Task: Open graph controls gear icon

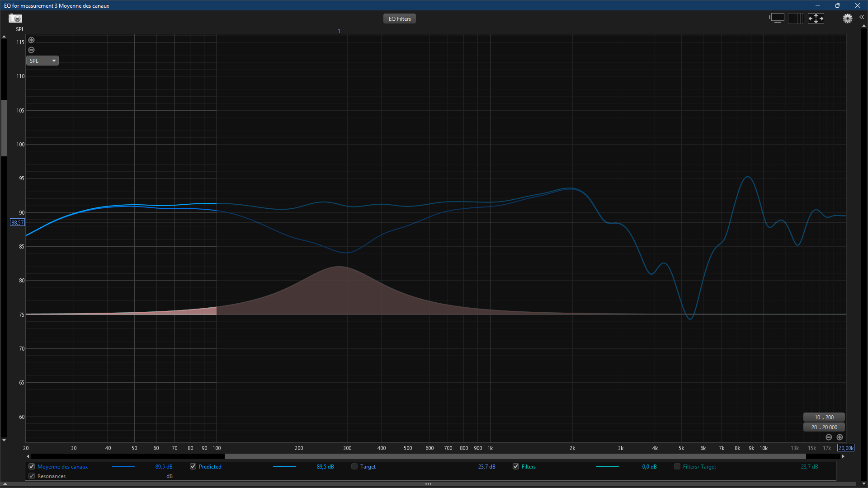Action: [x=847, y=19]
